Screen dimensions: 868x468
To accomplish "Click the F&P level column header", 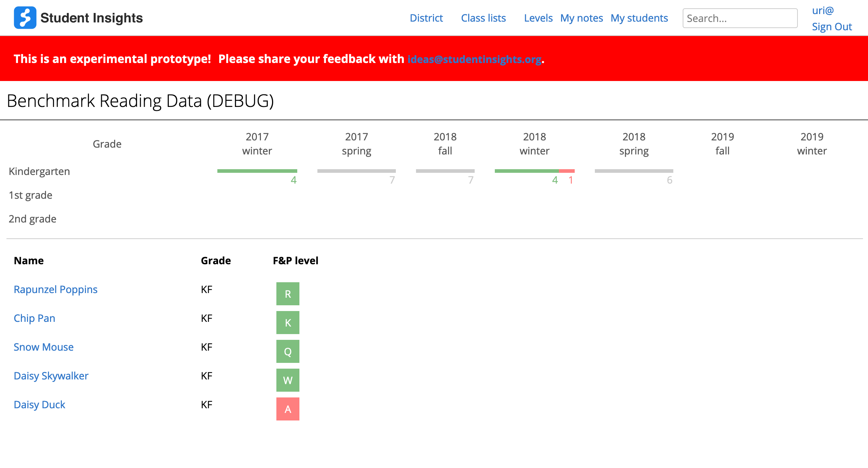I will (295, 261).
